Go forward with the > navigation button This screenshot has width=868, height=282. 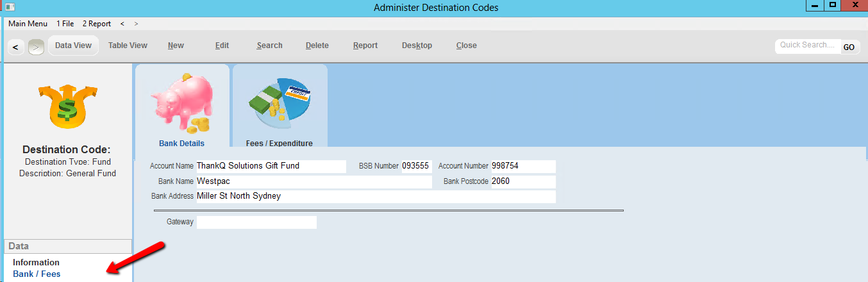(x=36, y=47)
